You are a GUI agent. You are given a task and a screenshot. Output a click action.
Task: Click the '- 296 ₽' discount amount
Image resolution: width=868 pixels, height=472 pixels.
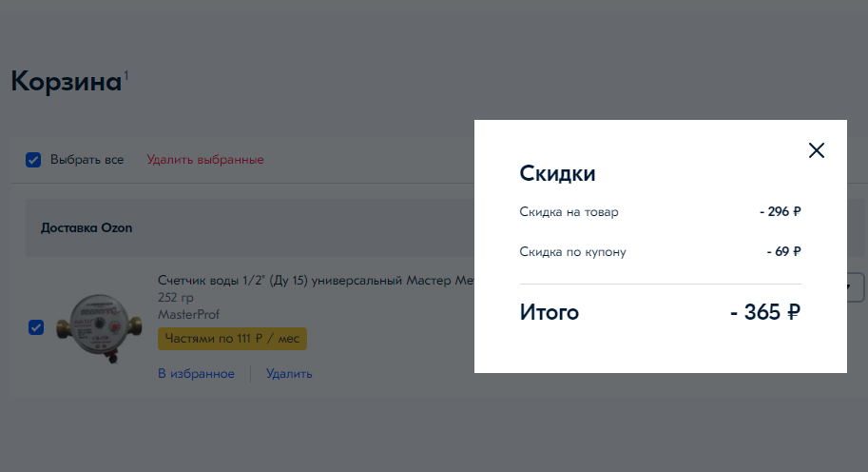pyautogui.click(x=780, y=212)
